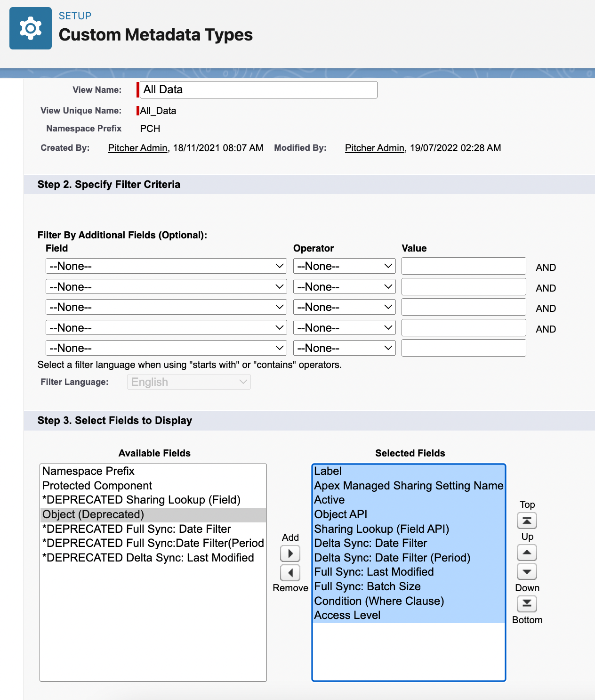Pick Namespace Prefix from Available Fields

tap(88, 471)
